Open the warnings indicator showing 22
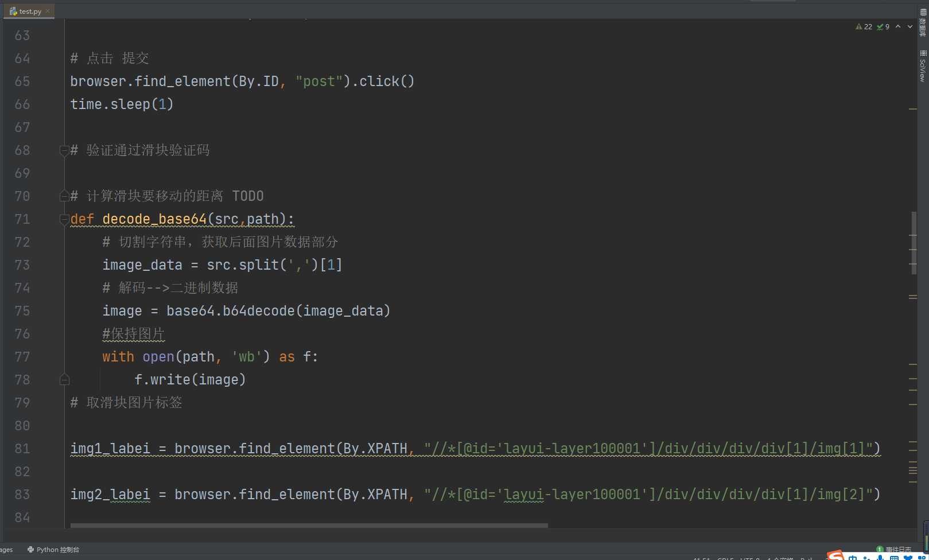This screenshot has height=560, width=929. pyautogui.click(x=864, y=26)
